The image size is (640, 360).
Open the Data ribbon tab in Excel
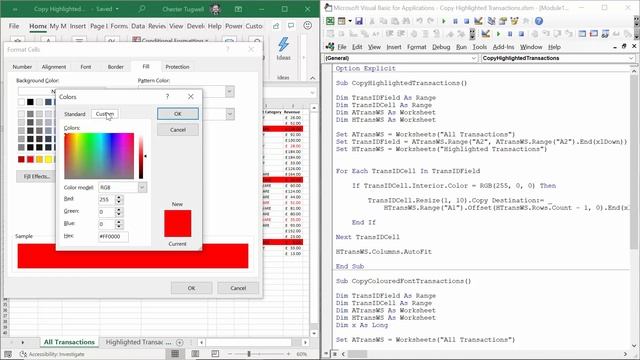click(138, 26)
